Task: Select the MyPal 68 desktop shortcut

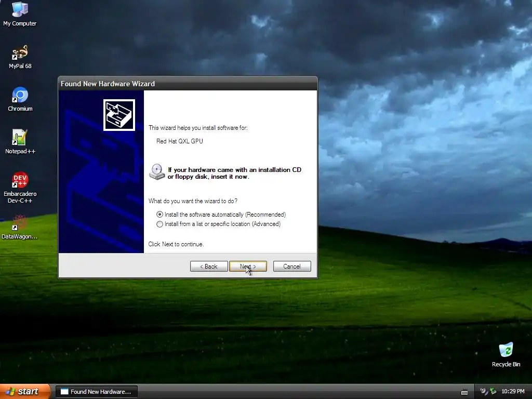Action: (x=20, y=57)
